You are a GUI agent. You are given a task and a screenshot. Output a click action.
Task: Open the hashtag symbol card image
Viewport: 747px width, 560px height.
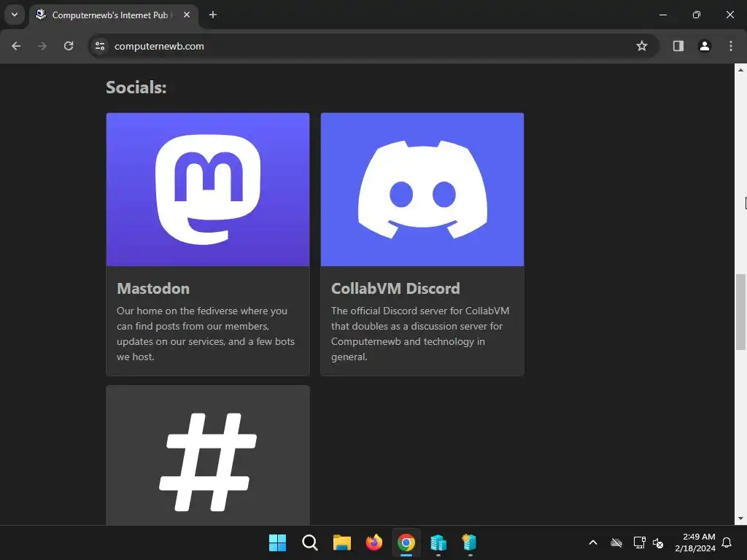point(208,456)
